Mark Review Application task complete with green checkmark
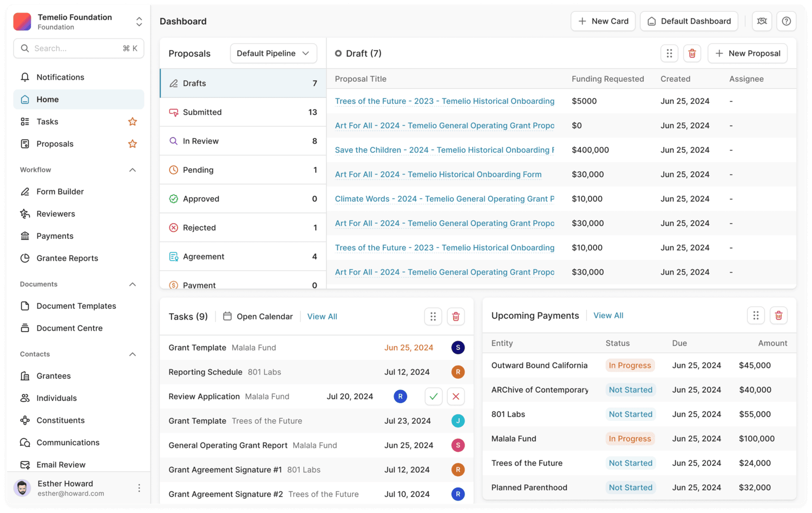The height and width of the screenshot is (513, 812). (433, 396)
